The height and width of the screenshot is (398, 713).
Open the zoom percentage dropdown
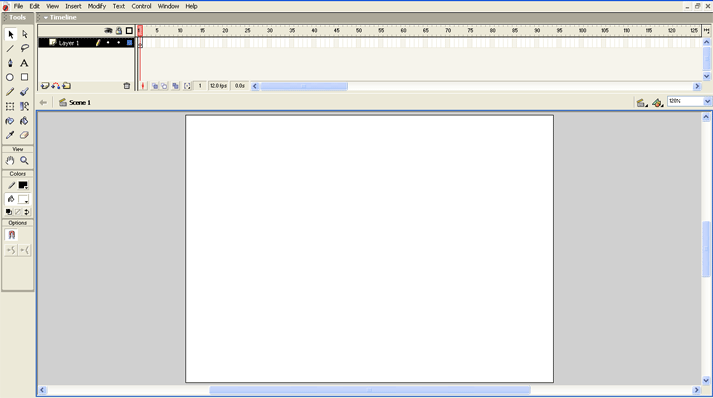(707, 101)
